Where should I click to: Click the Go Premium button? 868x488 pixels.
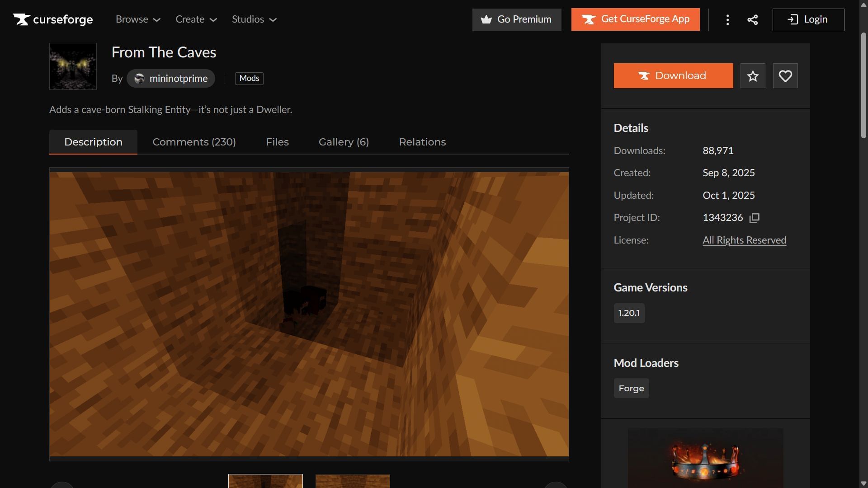pyautogui.click(x=516, y=20)
